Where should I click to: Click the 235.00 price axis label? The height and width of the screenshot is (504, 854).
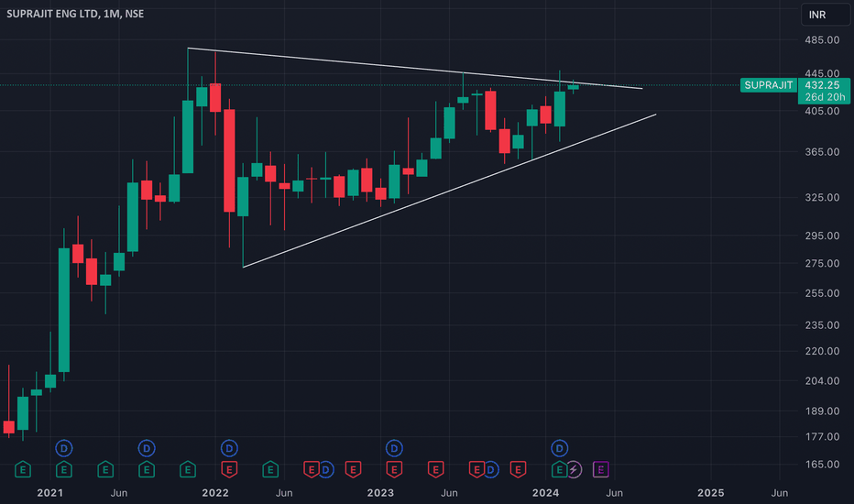tap(823, 324)
